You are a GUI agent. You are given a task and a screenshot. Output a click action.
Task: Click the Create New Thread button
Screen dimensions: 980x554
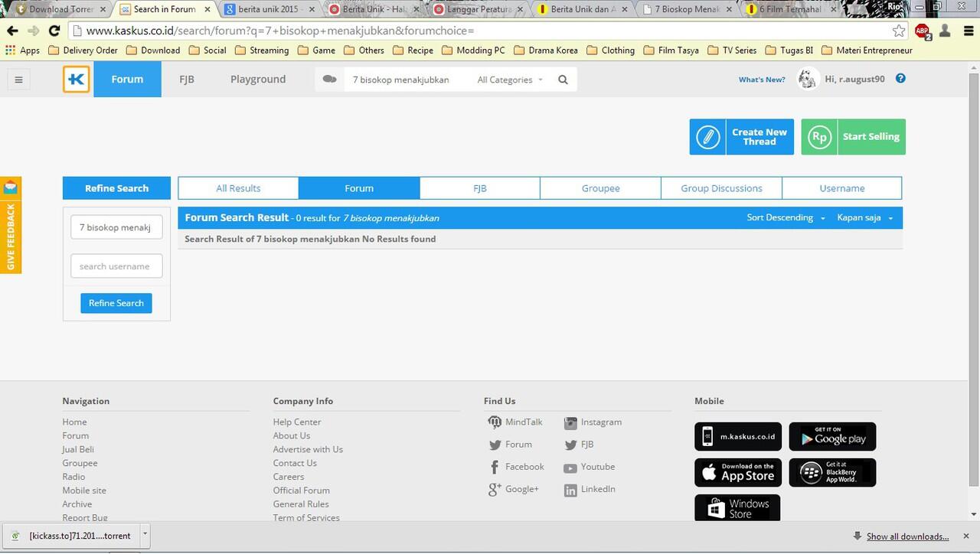pyautogui.click(x=741, y=137)
